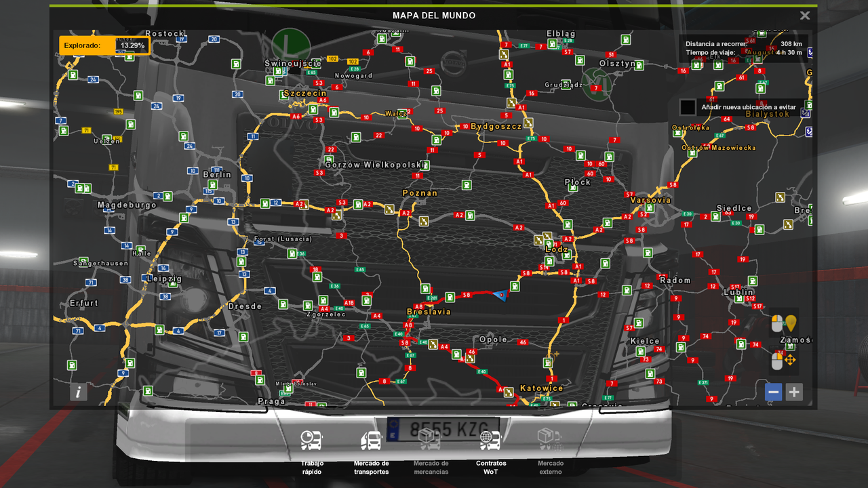The height and width of the screenshot is (488, 868).
Task: Select the city label Praga
Action: coord(271,401)
